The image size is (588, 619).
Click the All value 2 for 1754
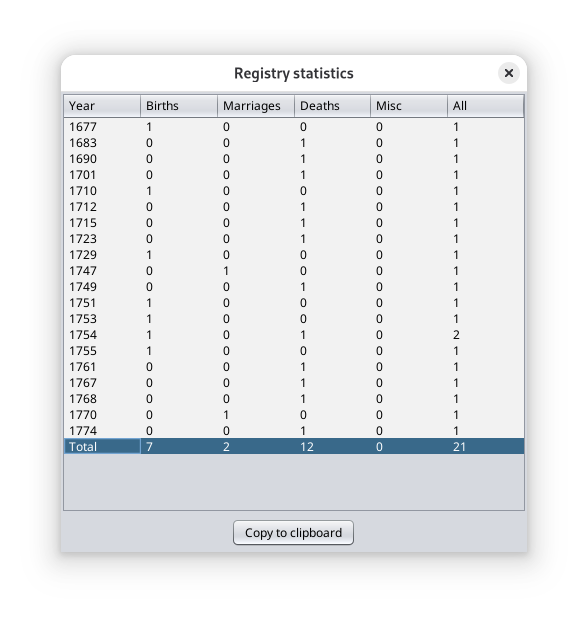tap(456, 335)
